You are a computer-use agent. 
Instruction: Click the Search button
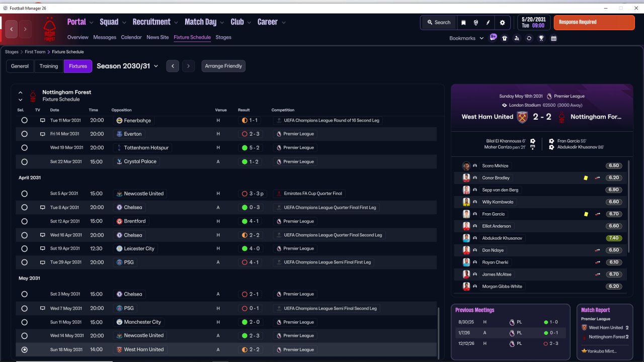coord(439,23)
